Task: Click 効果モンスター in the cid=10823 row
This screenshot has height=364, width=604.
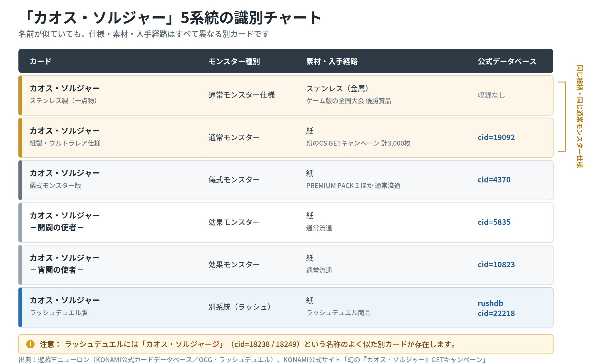Action: point(234,264)
